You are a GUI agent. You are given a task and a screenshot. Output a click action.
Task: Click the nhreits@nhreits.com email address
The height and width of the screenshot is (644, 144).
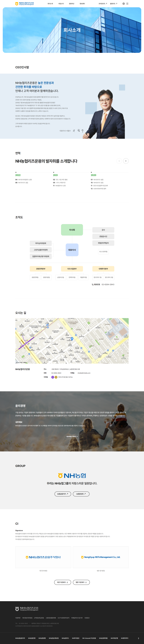coord(84,373)
